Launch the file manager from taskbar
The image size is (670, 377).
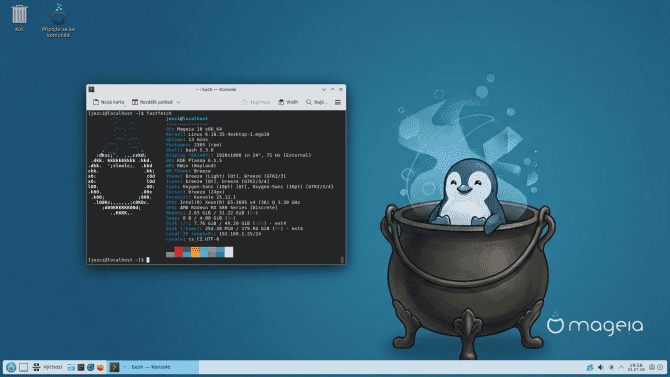click(x=71, y=367)
